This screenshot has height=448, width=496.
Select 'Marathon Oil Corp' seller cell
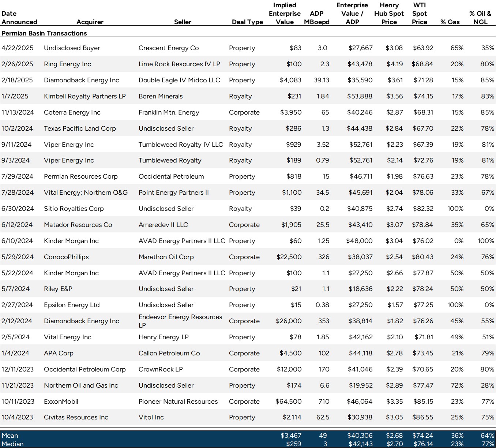click(x=166, y=257)
